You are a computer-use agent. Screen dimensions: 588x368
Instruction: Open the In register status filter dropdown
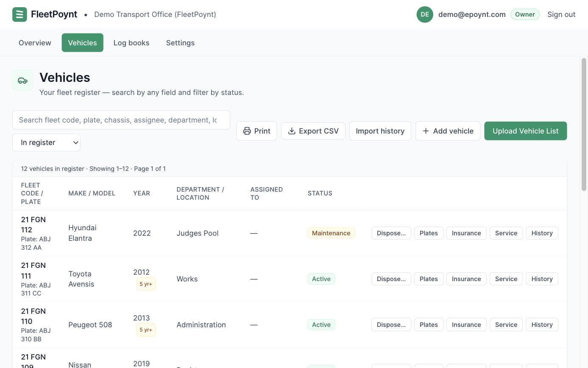46,142
